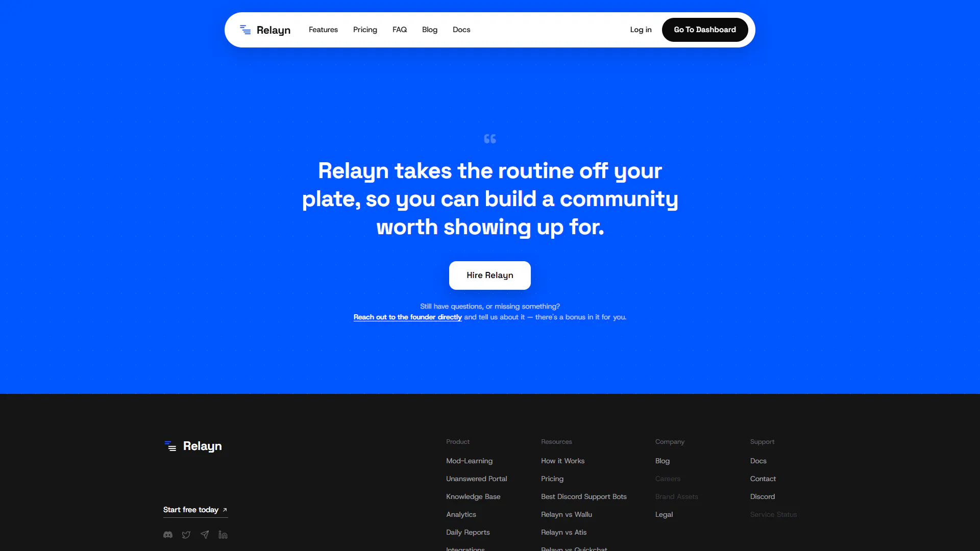This screenshot has width=980, height=551.
Task: Open Mod-Learning footer link
Action: pyautogui.click(x=469, y=461)
